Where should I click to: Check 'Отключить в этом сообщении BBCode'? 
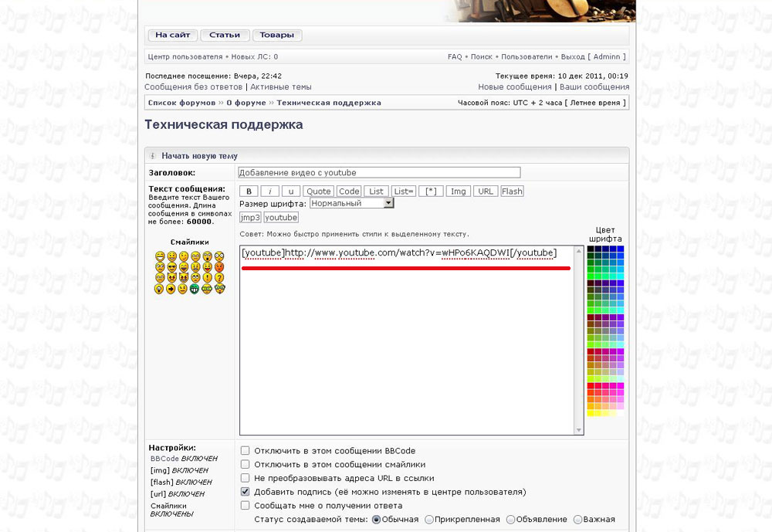(245, 451)
